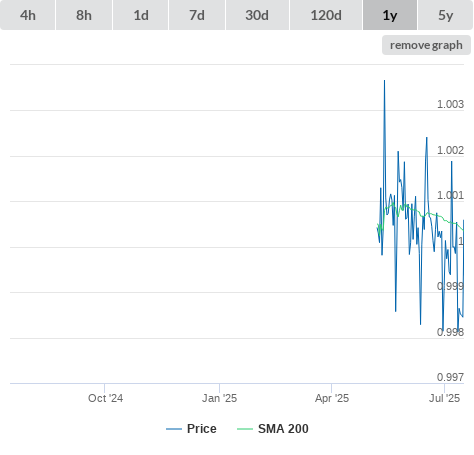Click the Oct '24 axis label

coord(105,398)
